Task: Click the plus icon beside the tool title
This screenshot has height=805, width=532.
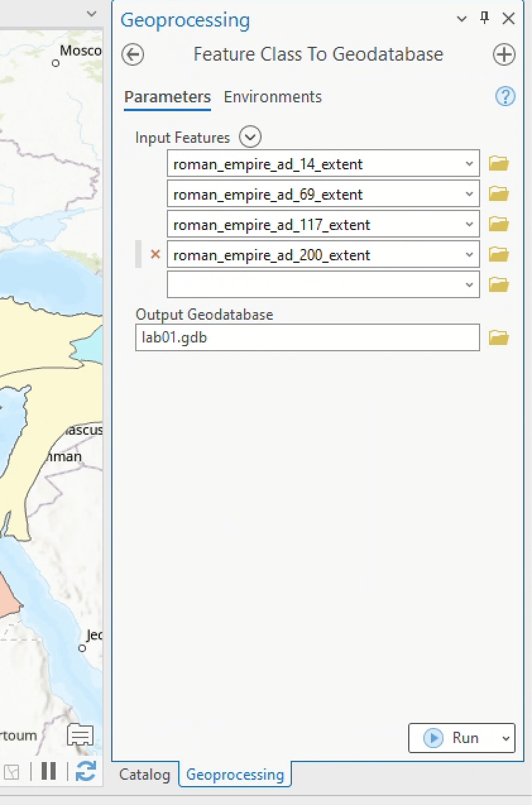Action: 504,54
